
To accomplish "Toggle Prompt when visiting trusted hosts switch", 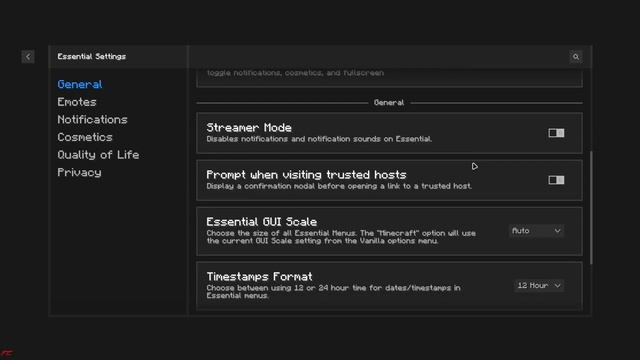I will [556, 180].
